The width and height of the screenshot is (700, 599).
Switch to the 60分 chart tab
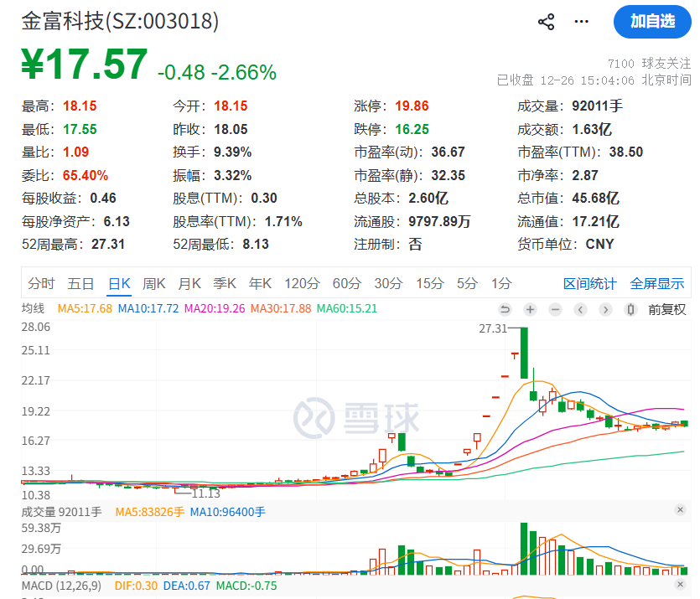(x=347, y=283)
